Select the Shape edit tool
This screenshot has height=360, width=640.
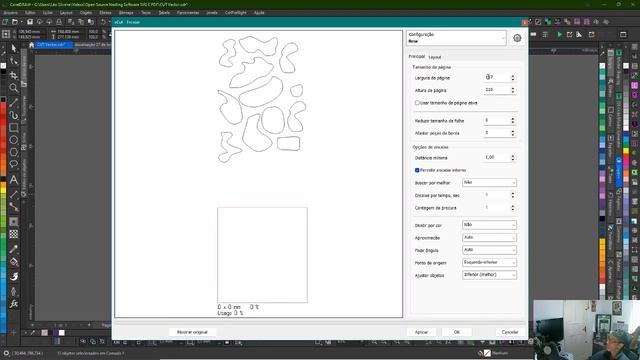pyautogui.click(x=13, y=61)
